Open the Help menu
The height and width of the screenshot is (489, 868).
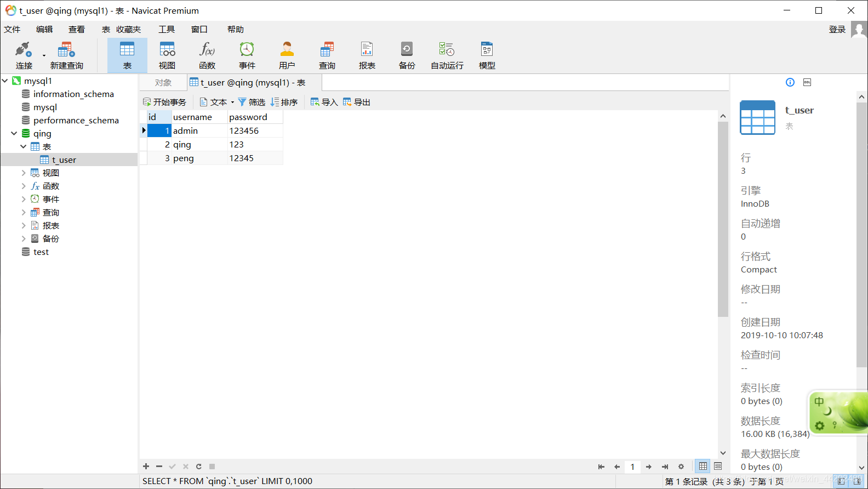[236, 30]
